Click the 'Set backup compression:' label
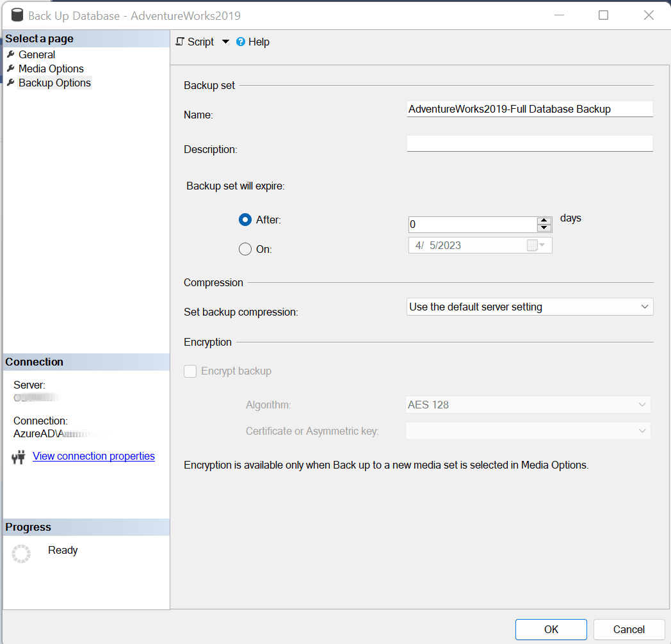This screenshot has height=644, width=671. [x=241, y=312]
